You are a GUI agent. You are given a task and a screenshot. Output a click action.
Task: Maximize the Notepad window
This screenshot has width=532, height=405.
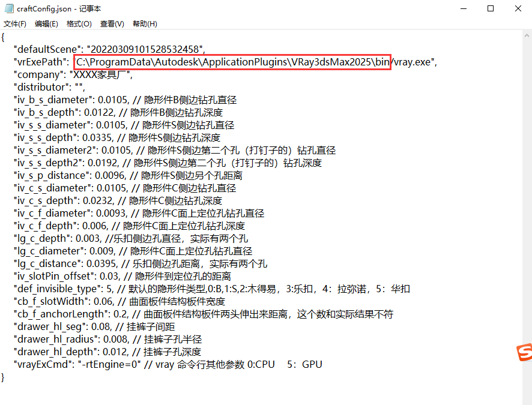[490, 8]
